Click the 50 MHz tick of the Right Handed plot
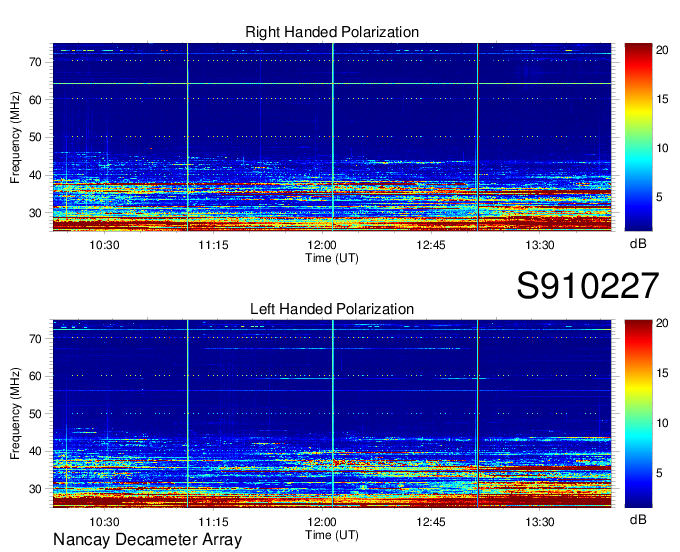This screenshot has height=552, width=680. click(x=35, y=137)
